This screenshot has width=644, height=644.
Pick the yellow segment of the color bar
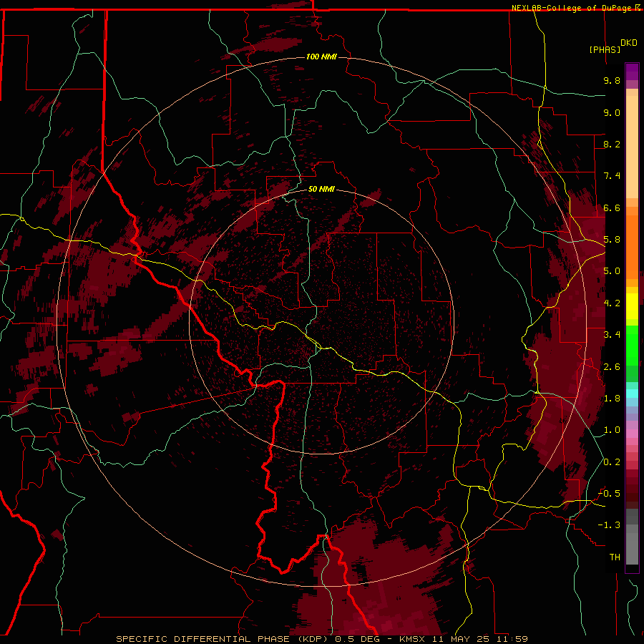632,306
